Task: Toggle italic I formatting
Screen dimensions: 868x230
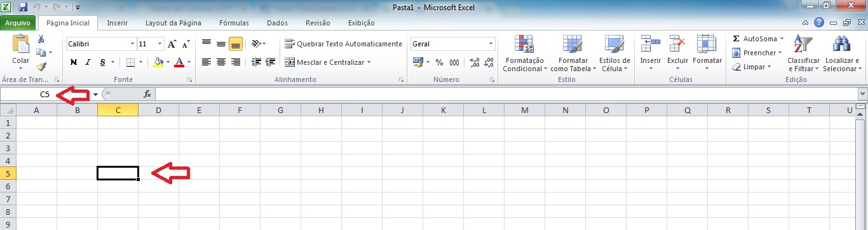Action: point(88,62)
